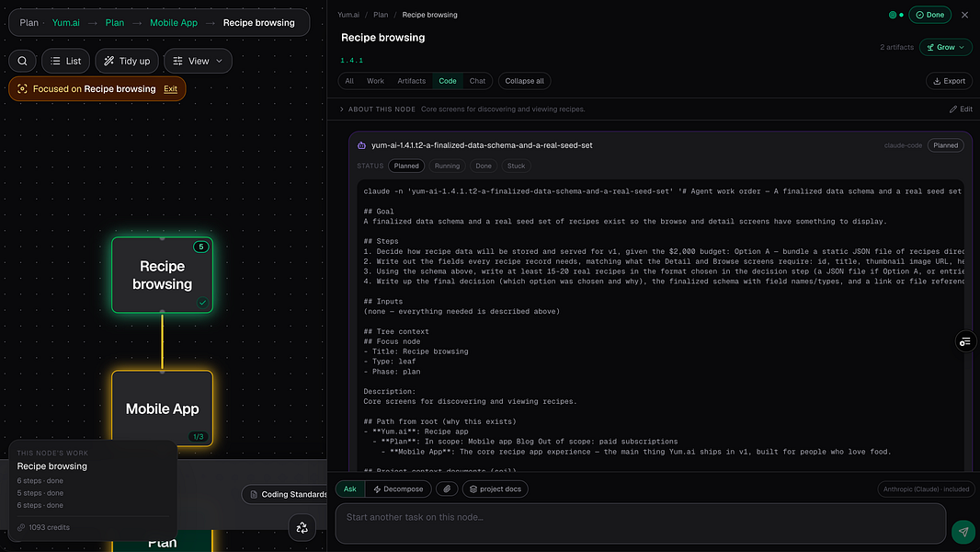Screen dimensions: 980x552
Task: Set task status to Planned
Action: (x=406, y=167)
